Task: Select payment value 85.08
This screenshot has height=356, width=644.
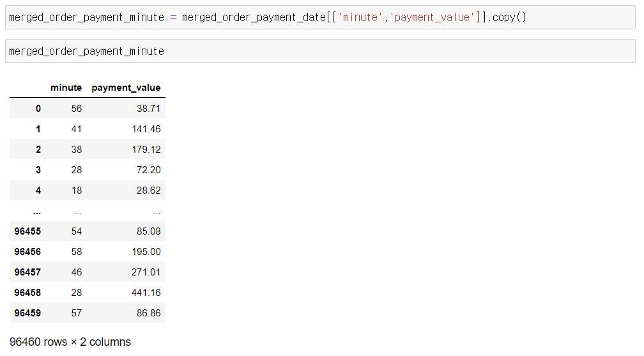Action: (x=149, y=231)
